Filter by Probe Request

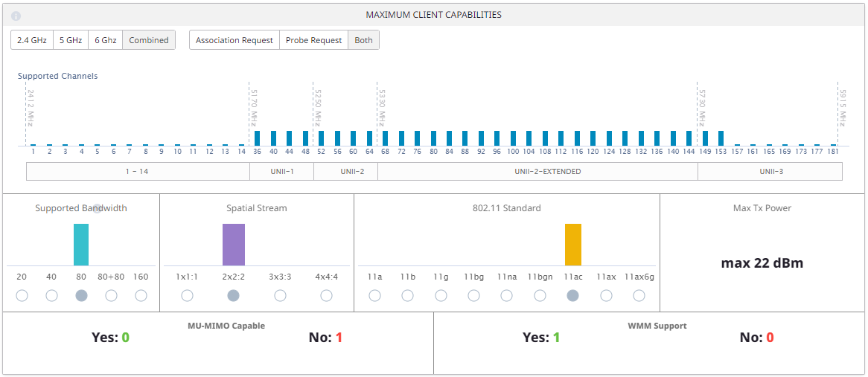[313, 40]
